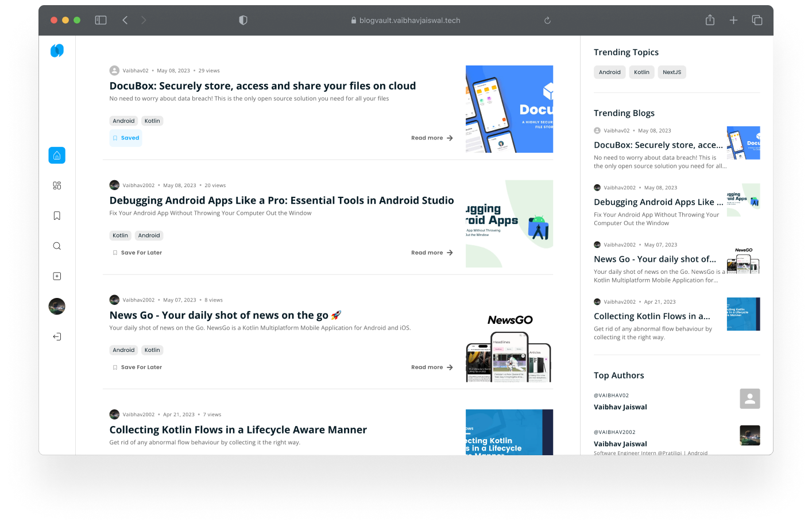Click the 'Trending Topics' heading
812x527 pixels.
[x=626, y=52]
